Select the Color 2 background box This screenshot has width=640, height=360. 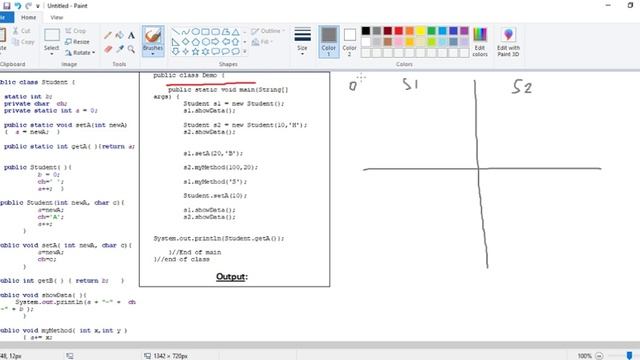coord(349,42)
